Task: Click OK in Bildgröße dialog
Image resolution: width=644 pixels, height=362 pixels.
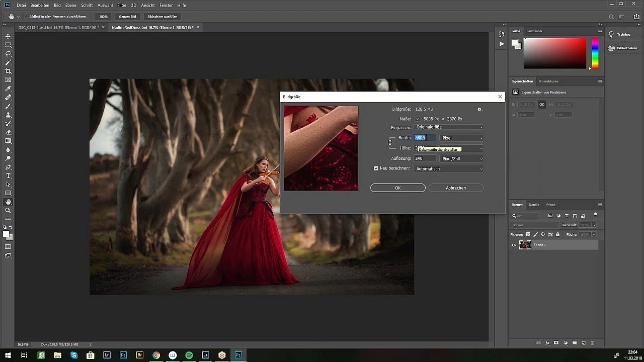Action: 397,188
